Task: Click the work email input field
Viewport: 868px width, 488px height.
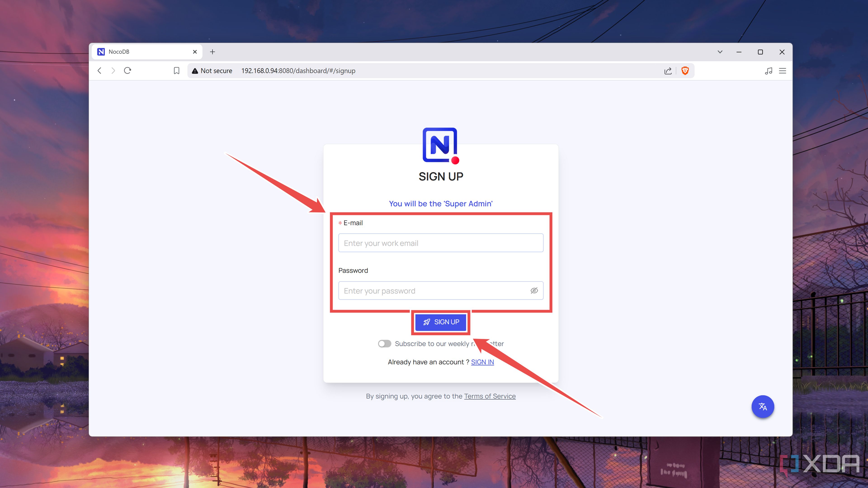Action: [440, 242]
